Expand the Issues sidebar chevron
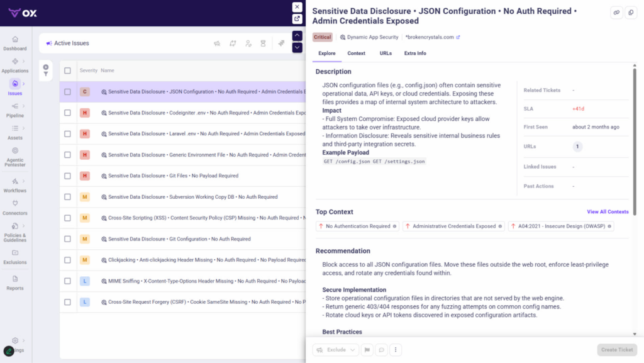Image resolution: width=644 pixels, height=363 pixels. point(24,84)
